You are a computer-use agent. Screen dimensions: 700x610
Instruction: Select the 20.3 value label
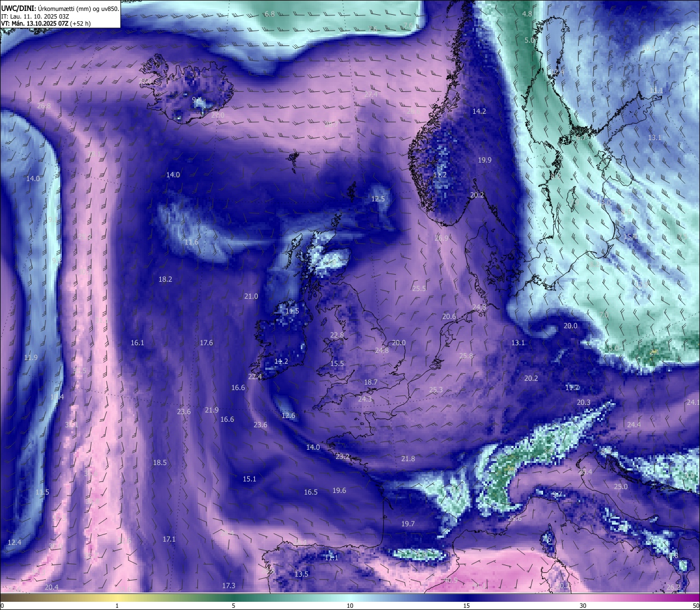coord(584,402)
